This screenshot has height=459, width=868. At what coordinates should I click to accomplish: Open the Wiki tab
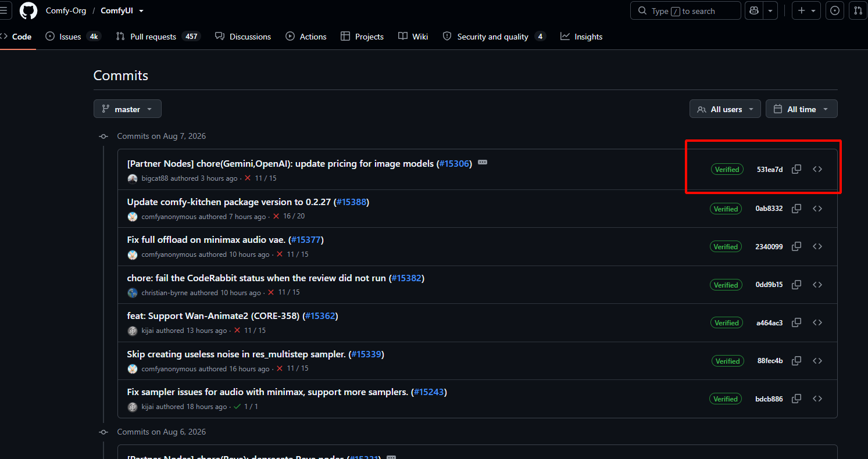click(413, 37)
